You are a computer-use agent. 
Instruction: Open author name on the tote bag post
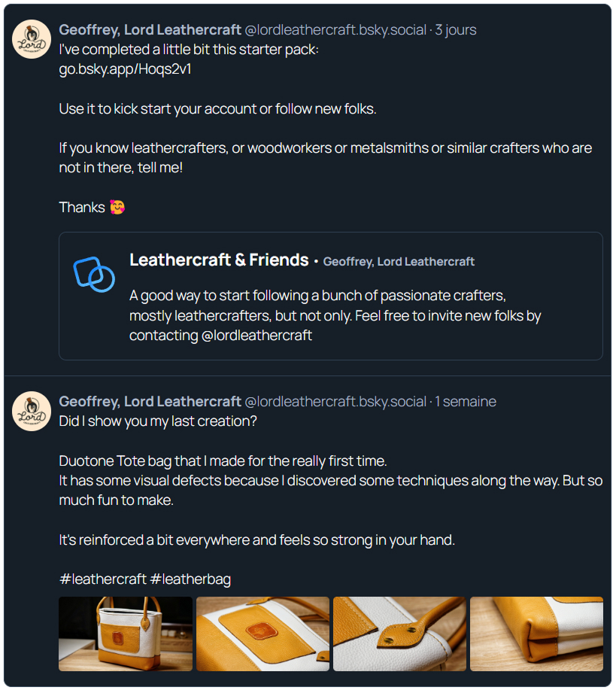pyautogui.click(x=150, y=402)
